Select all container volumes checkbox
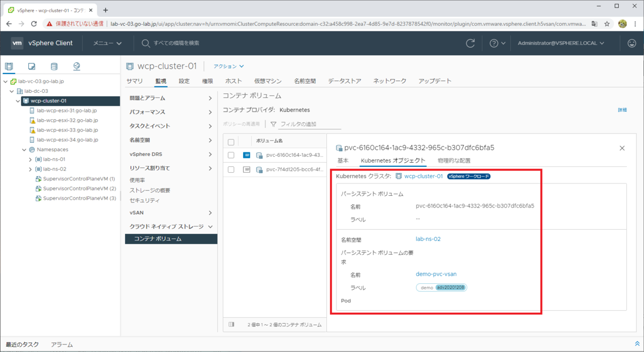 point(231,142)
